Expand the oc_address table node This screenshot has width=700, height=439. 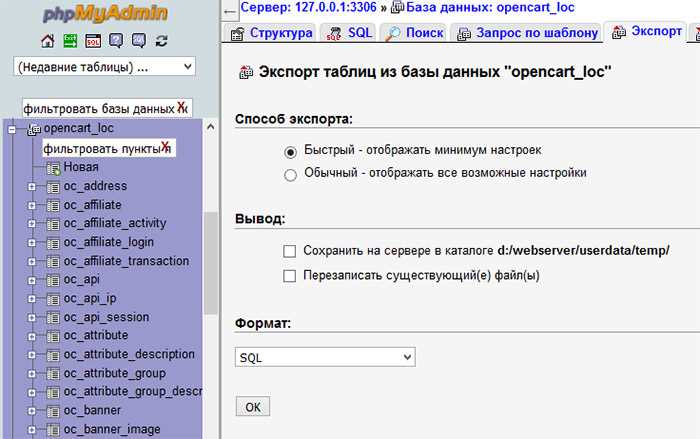click(32, 187)
